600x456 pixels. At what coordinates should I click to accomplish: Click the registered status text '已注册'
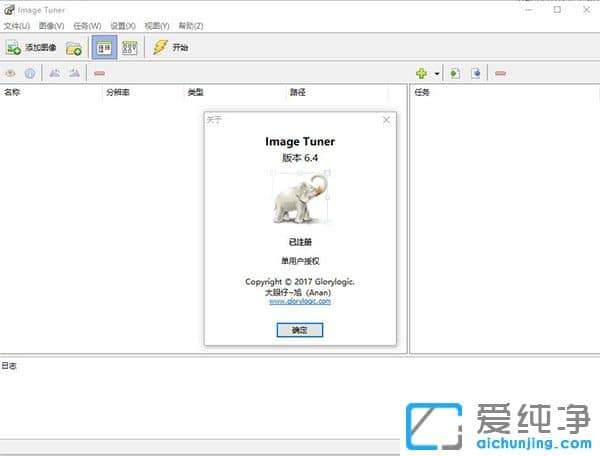[x=300, y=242]
